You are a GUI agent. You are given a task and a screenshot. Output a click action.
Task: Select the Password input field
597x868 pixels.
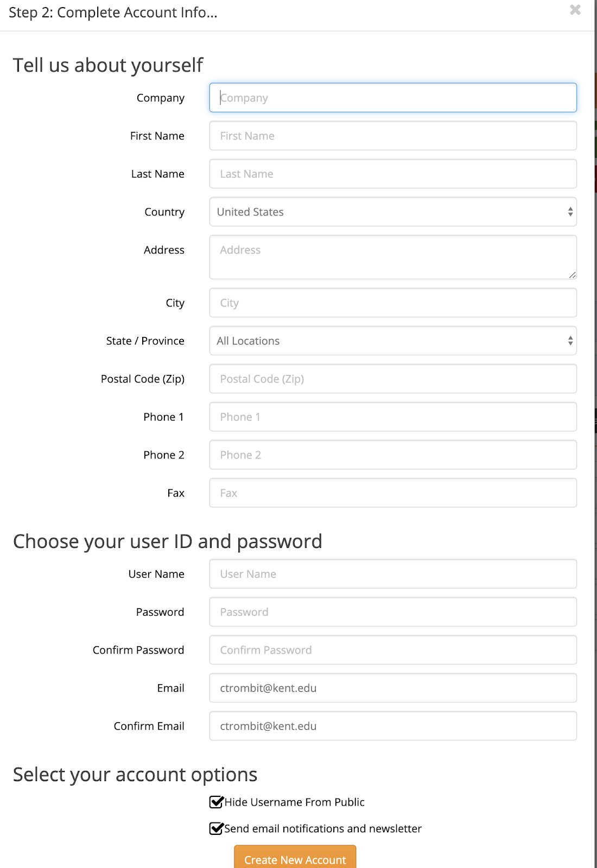(393, 612)
